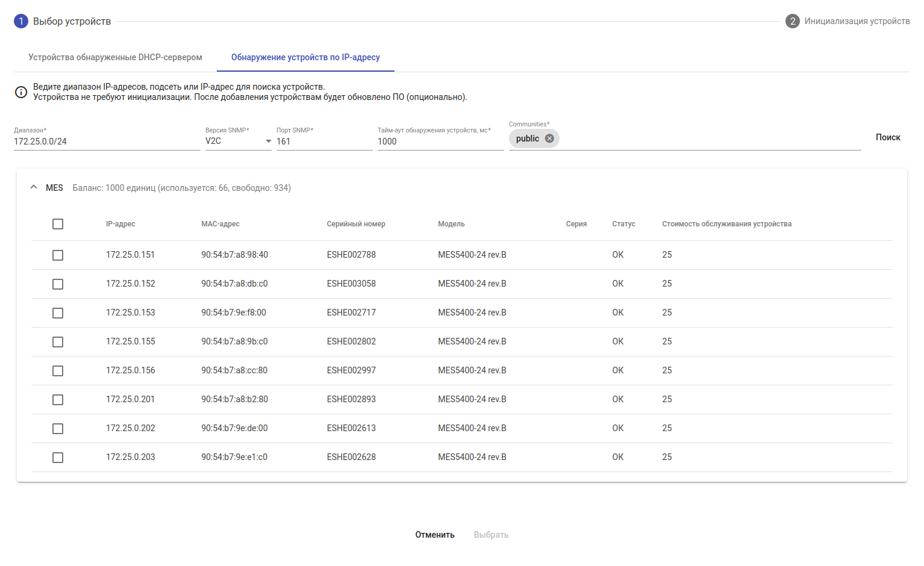924x566 pixels.
Task: Click the step 2 circle icon
Action: tap(792, 21)
